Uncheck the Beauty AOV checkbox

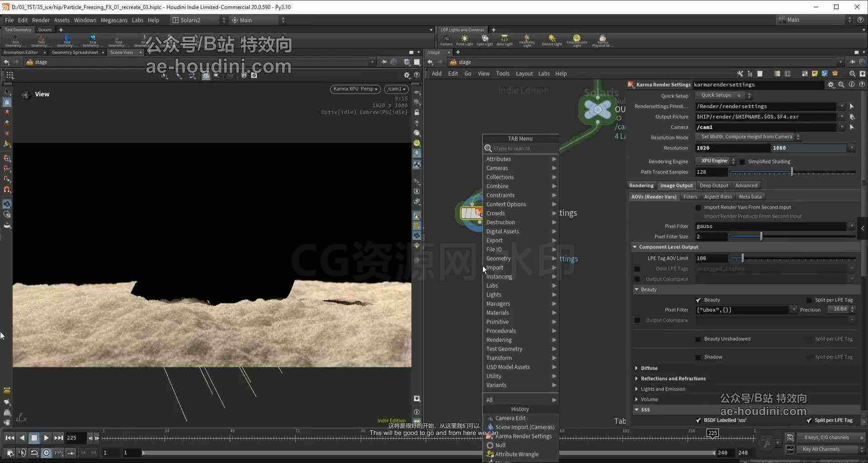(698, 300)
